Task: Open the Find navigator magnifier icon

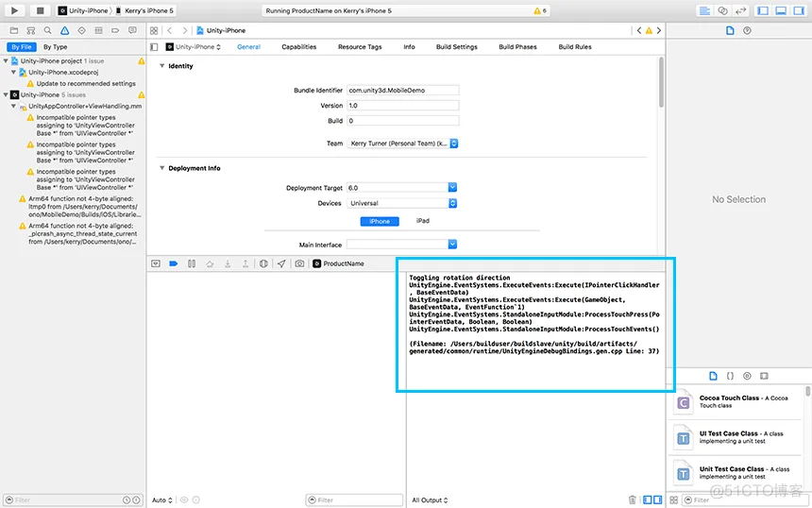Action: click(x=47, y=30)
